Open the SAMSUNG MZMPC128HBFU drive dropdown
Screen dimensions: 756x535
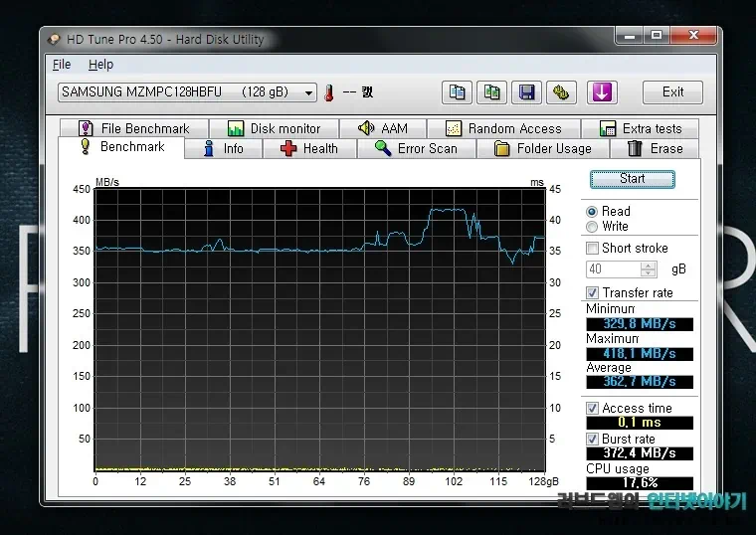[188, 92]
